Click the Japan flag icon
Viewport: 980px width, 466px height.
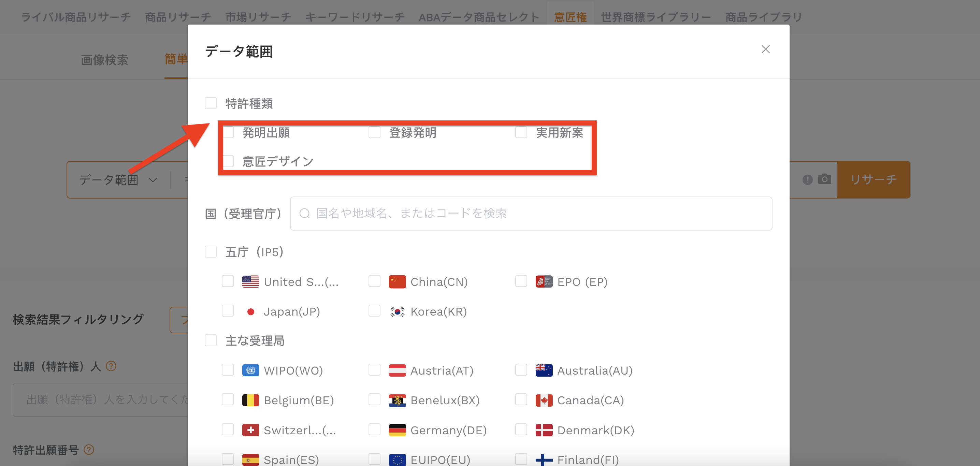click(251, 311)
